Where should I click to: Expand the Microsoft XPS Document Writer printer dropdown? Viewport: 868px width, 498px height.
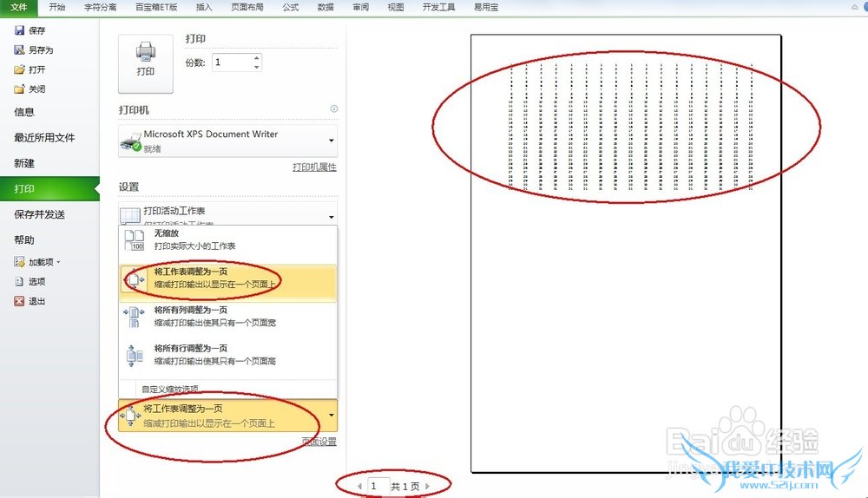click(x=331, y=141)
